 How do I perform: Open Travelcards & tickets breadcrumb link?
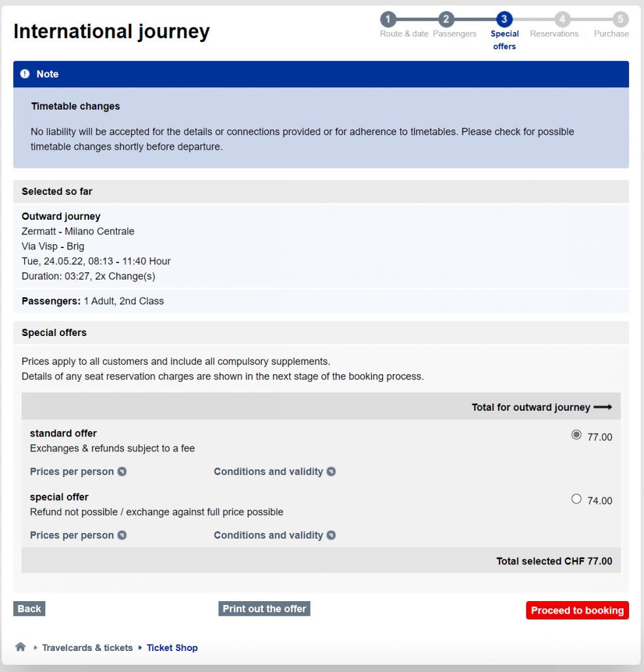[x=87, y=648]
